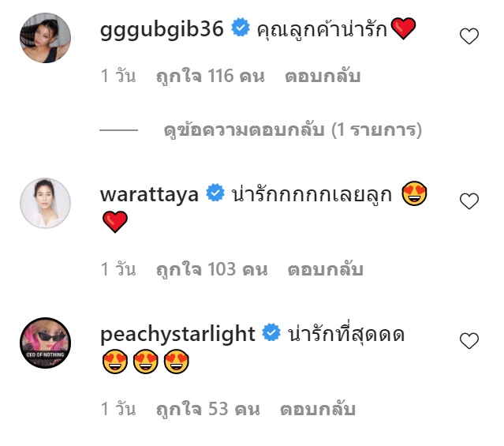
Task: Click the verified badge next to gggubgib36
Action: pos(241,28)
